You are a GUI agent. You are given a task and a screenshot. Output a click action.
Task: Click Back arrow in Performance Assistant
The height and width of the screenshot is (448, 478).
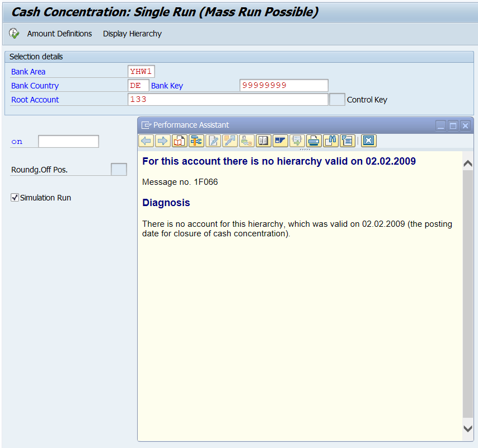146,141
